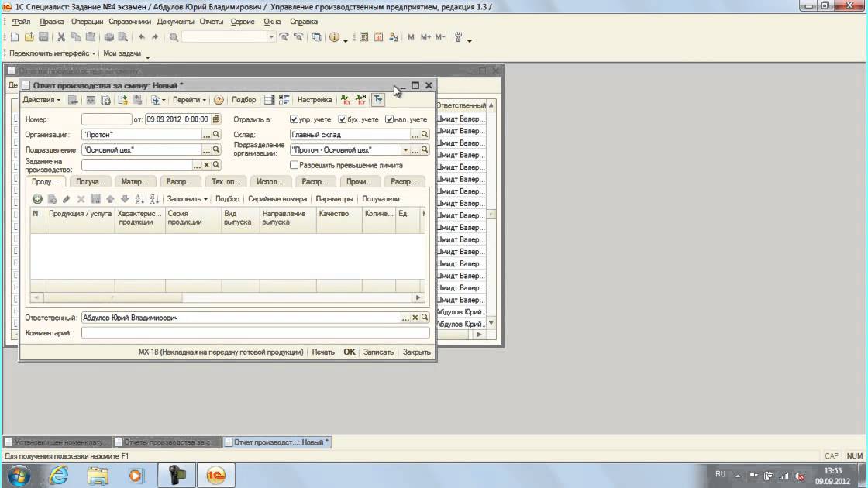This screenshot has width=868, height=488.
Task: Click the Print icon in main toolbar
Action: click(109, 37)
